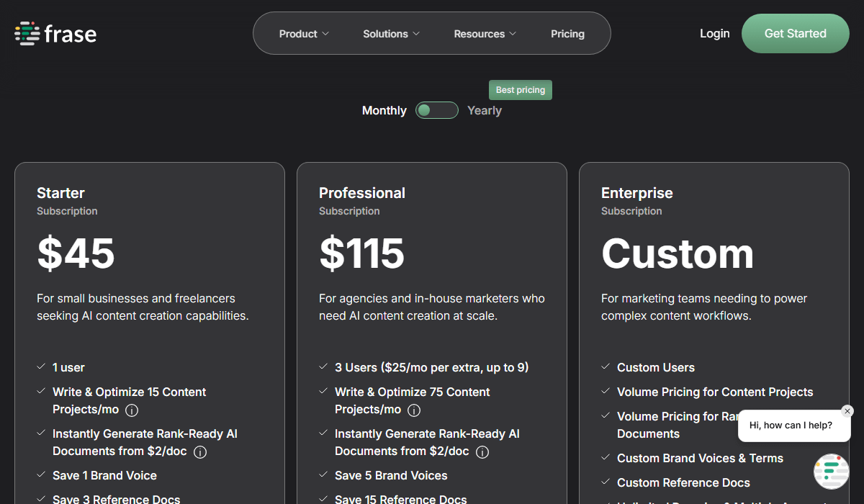Viewport: 864px width, 504px height.
Task: Show info for Starter $2/doc documents
Action: (x=200, y=452)
